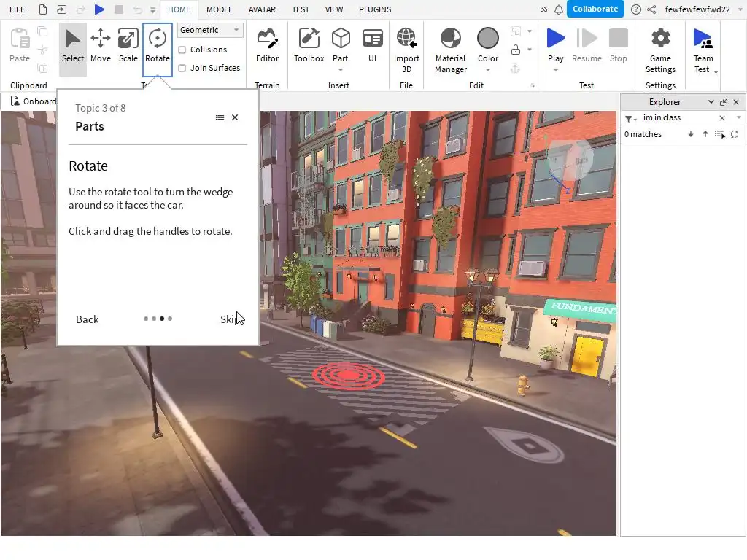Open the Explorer panel chevron menu

click(711, 102)
